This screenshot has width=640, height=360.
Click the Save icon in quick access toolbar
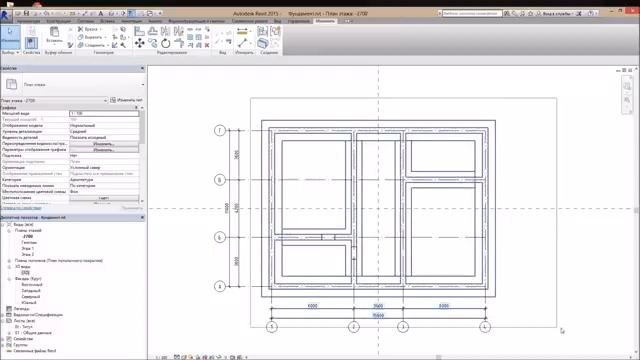[x=27, y=13]
